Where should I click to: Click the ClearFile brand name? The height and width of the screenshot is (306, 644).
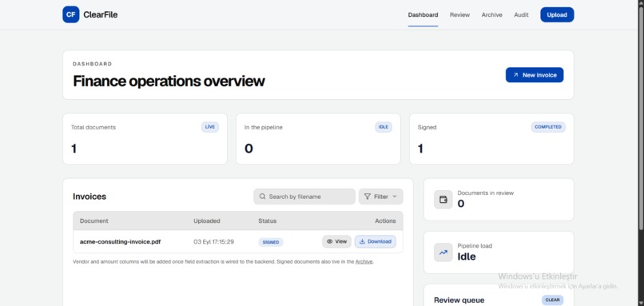coord(100,15)
